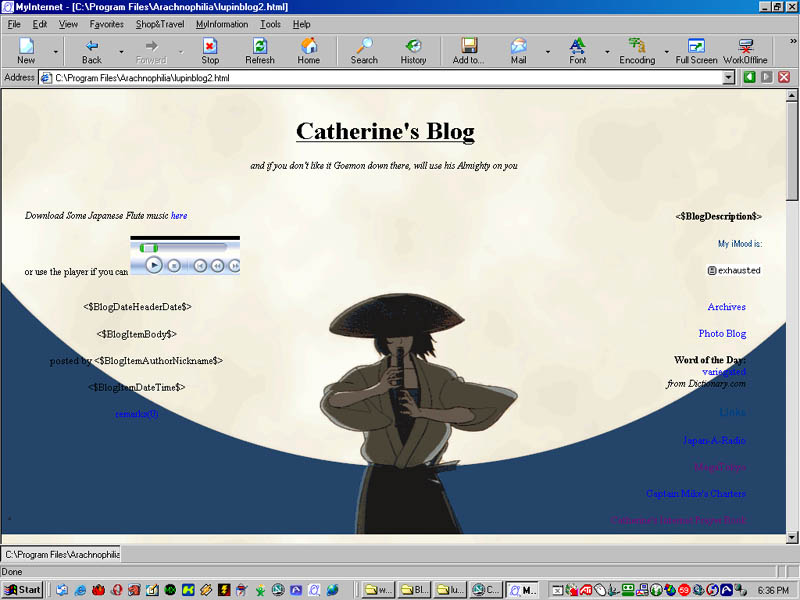Switch to Full Screen view
The height and width of the screenshot is (600, 800).
pyautogui.click(x=696, y=51)
